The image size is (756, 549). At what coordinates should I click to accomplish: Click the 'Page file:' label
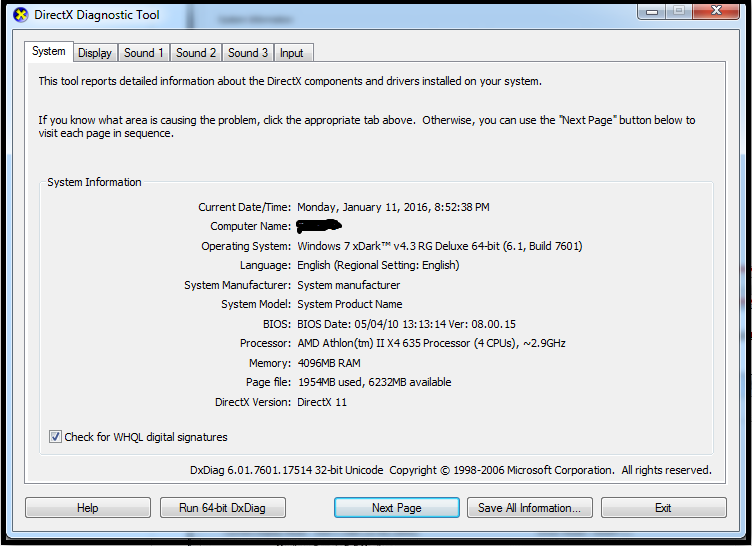(268, 382)
